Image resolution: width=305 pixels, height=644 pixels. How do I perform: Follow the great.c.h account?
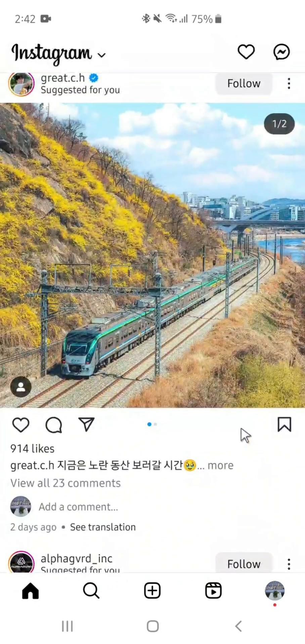point(244,84)
